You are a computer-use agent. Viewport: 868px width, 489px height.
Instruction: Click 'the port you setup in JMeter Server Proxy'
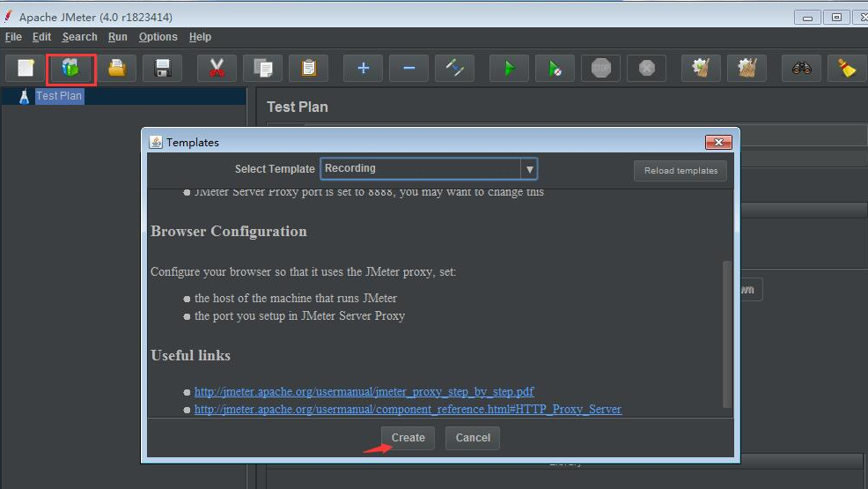[x=299, y=315]
